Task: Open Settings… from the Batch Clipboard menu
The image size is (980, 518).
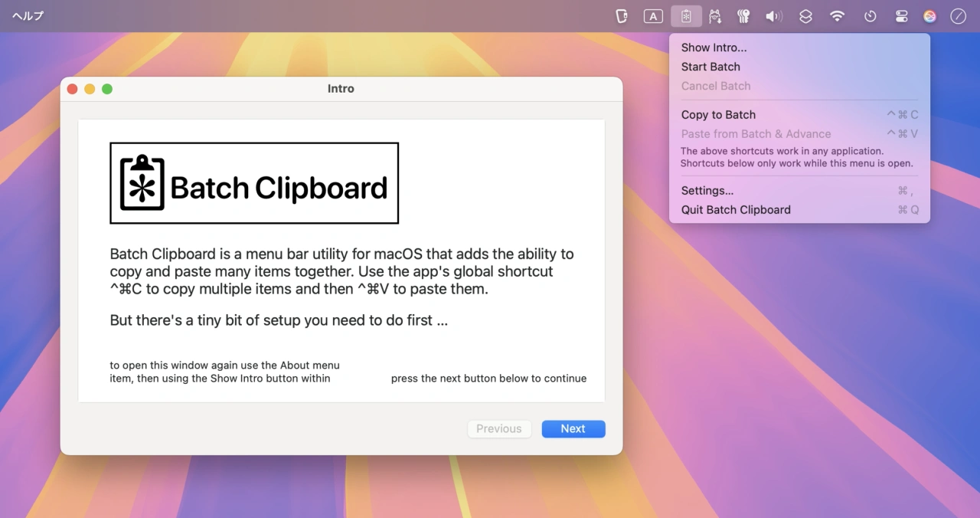Action: (707, 191)
